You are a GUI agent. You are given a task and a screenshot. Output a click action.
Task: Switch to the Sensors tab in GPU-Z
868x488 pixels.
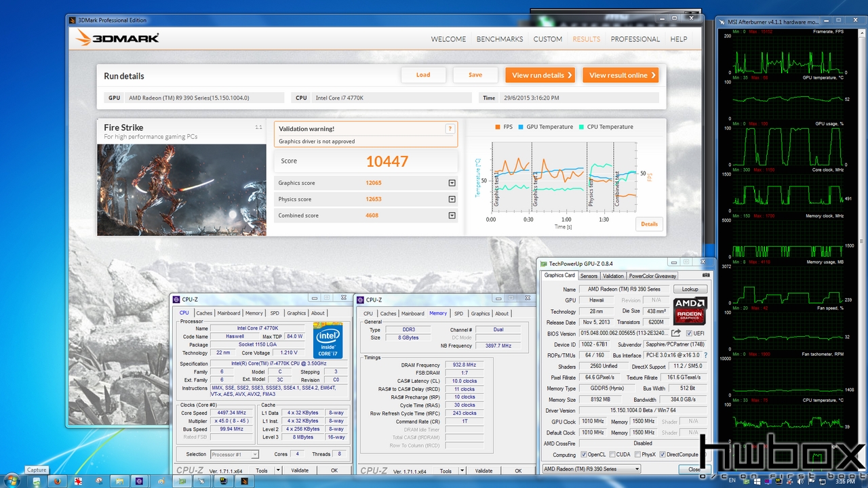point(589,276)
